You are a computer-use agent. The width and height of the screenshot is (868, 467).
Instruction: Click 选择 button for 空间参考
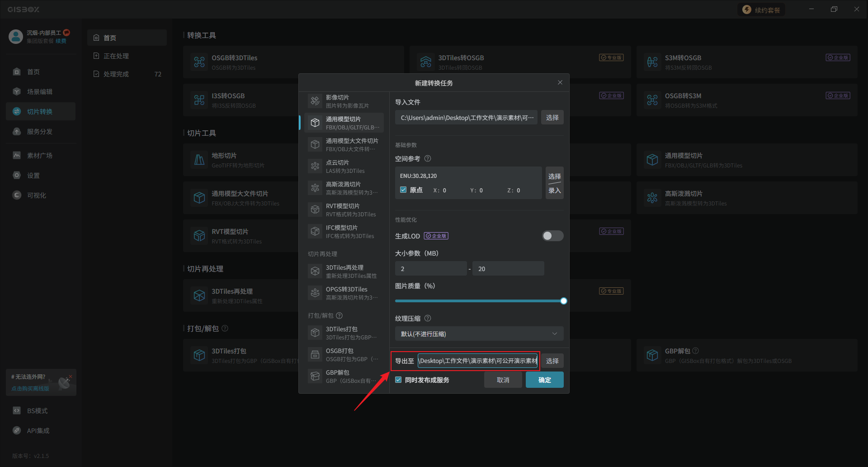click(554, 176)
